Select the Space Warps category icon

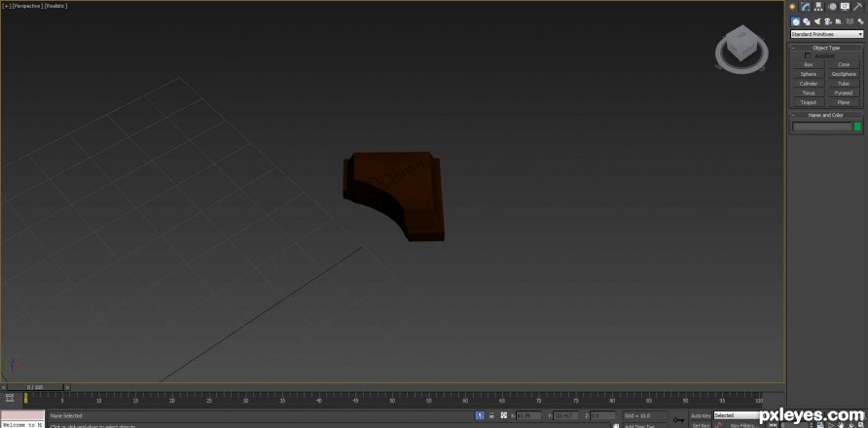850,21
